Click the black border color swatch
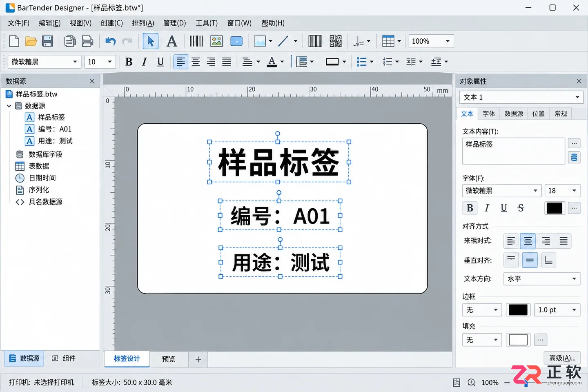The image size is (588, 392). pyautogui.click(x=518, y=310)
